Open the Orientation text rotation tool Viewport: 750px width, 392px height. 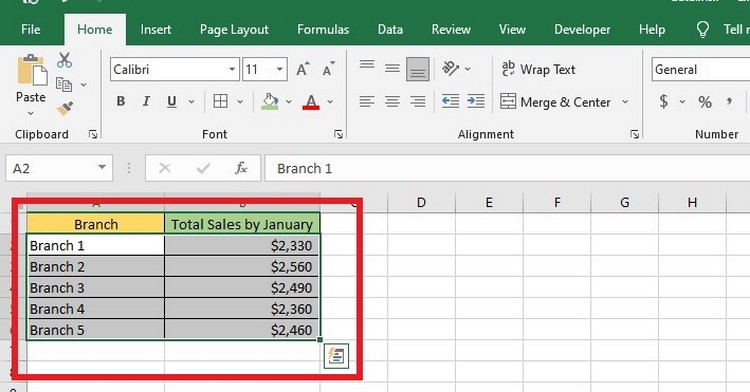pos(451,69)
